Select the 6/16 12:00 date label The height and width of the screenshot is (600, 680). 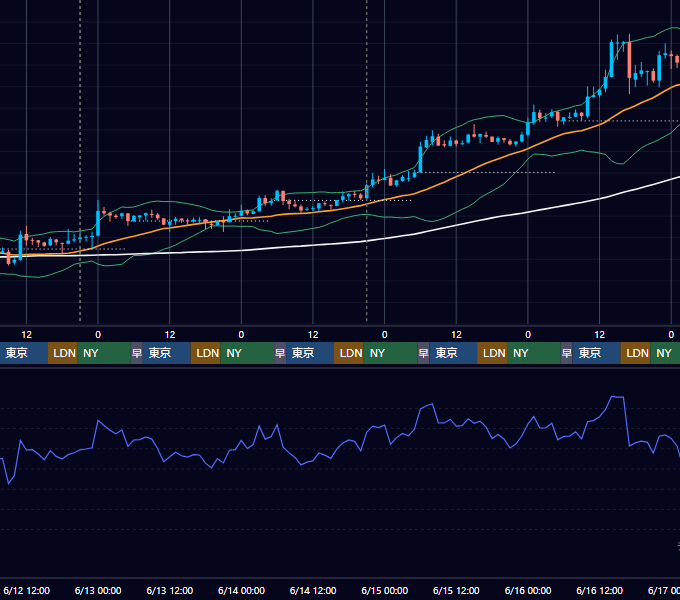(x=599, y=590)
